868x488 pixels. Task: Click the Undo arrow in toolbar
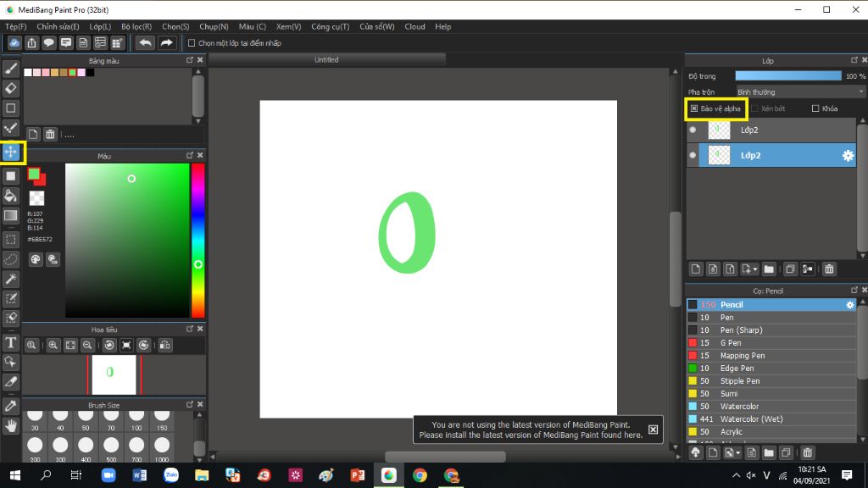pyautogui.click(x=145, y=42)
